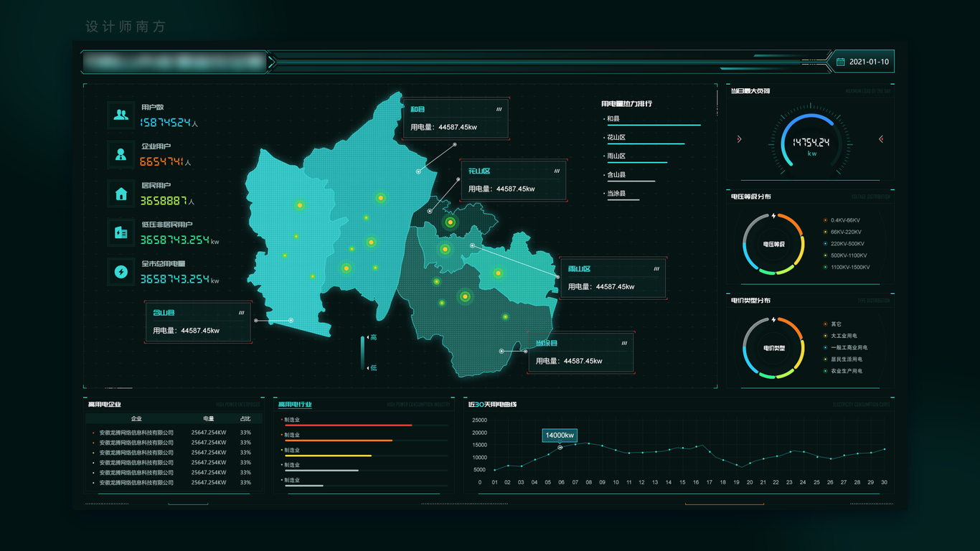Toggle the 500KV-1100KV legend entry
The height and width of the screenshot is (551, 980).
point(844,255)
